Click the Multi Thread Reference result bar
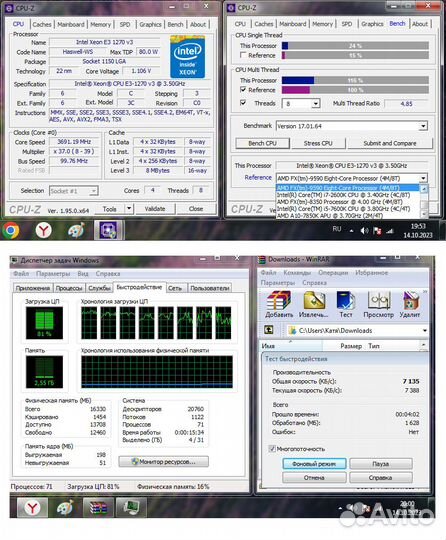The width and height of the screenshot is (446, 540). tap(355, 90)
